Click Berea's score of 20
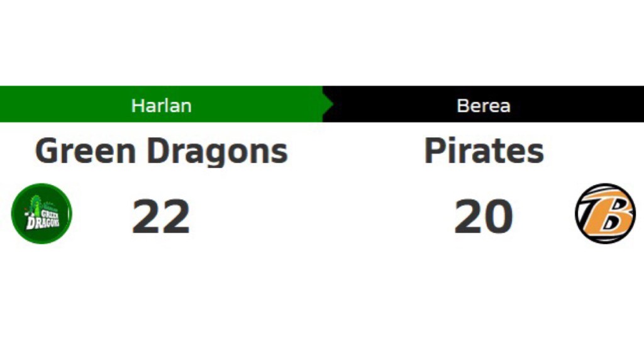The height and width of the screenshot is (338, 644). pos(484,217)
